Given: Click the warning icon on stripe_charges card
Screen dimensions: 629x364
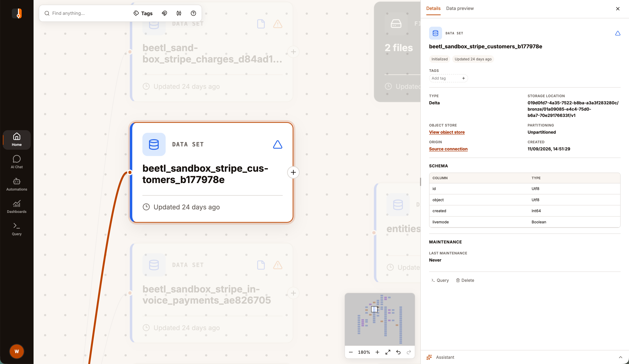Looking at the screenshot, I should 278,24.
